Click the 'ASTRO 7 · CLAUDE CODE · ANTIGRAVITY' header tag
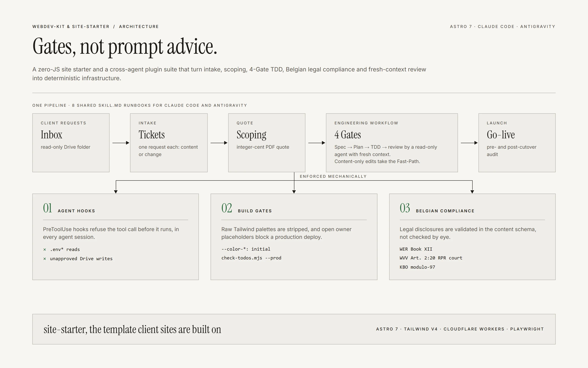The height and width of the screenshot is (368, 588). point(503,26)
